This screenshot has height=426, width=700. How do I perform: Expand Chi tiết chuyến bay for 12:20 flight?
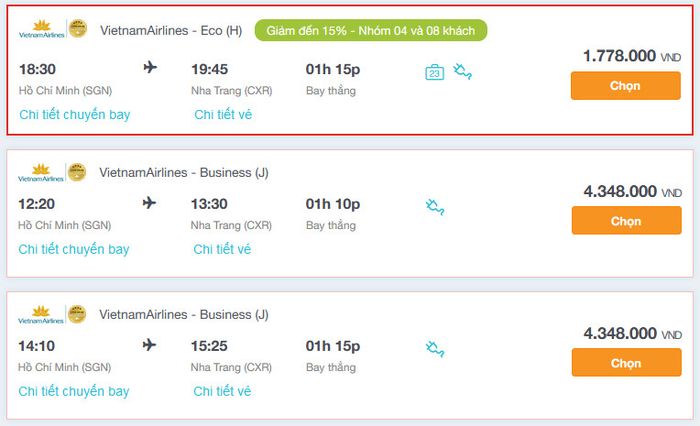pyautogui.click(x=74, y=249)
